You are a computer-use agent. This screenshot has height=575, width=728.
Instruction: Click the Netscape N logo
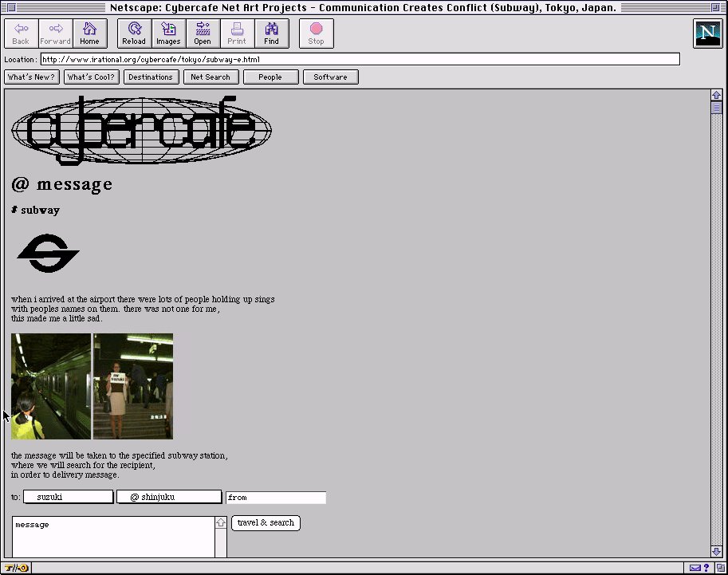tap(707, 33)
